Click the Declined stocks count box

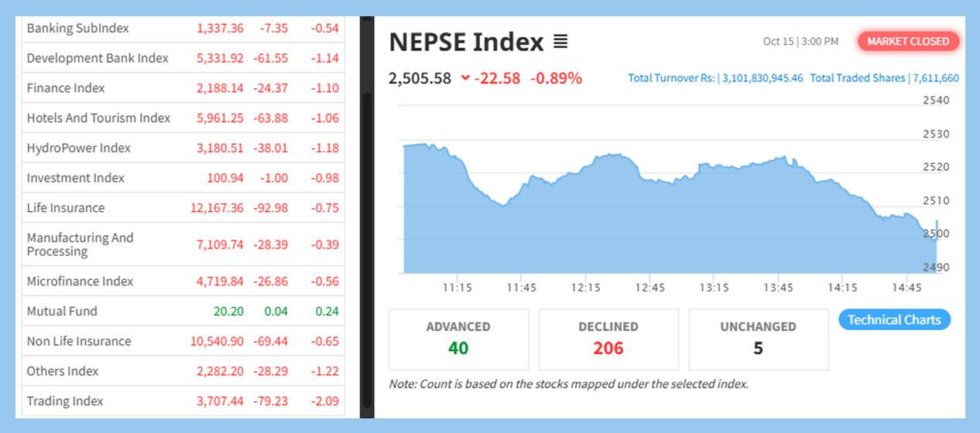(608, 339)
